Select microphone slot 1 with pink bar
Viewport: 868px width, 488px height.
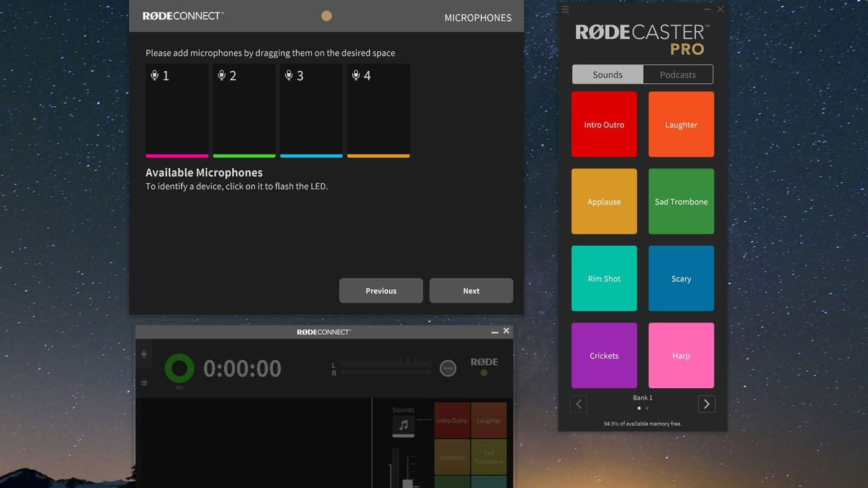point(176,111)
